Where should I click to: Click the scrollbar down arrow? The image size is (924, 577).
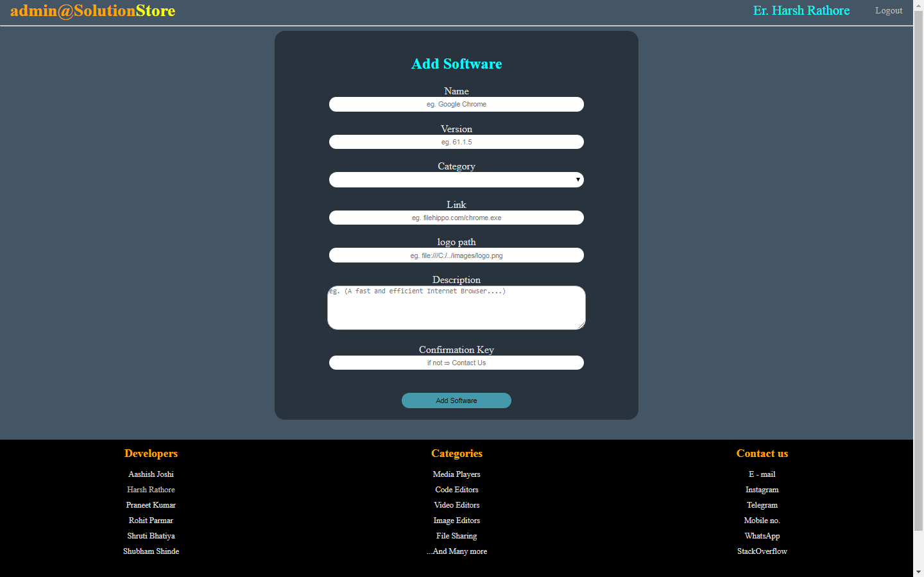pos(918,571)
